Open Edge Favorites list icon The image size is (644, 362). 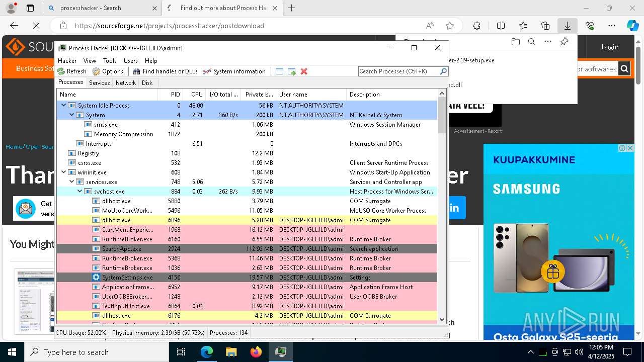point(523,26)
